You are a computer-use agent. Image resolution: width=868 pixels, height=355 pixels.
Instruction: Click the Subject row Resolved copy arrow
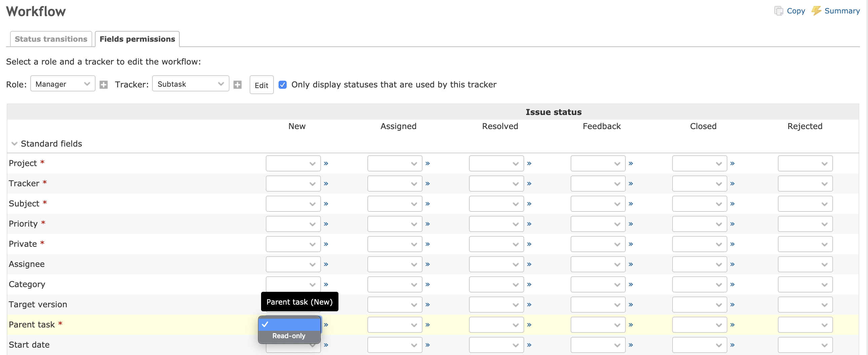pos(529,204)
